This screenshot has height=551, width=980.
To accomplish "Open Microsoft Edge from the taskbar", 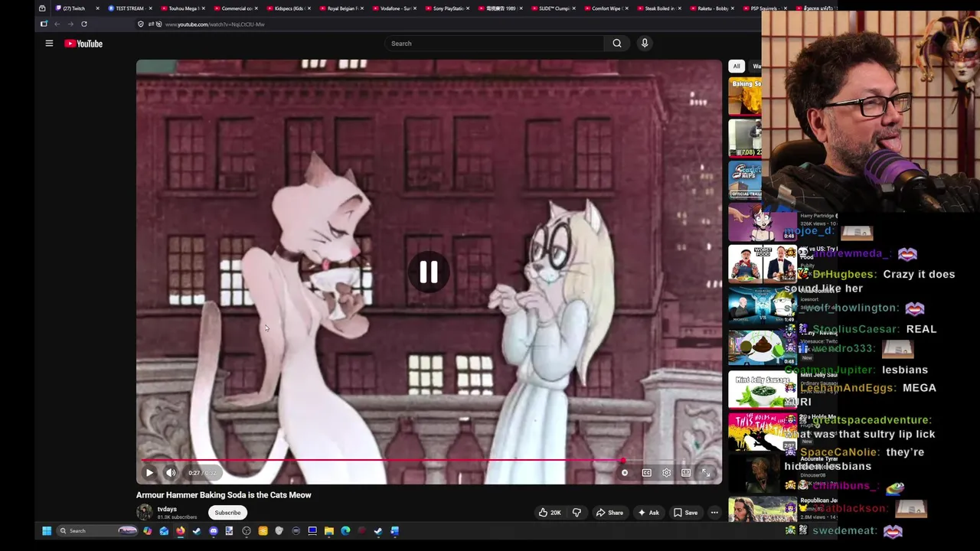I will click(345, 530).
